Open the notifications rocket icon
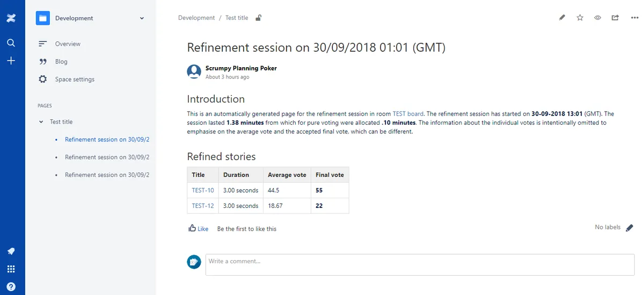 point(11,251)
